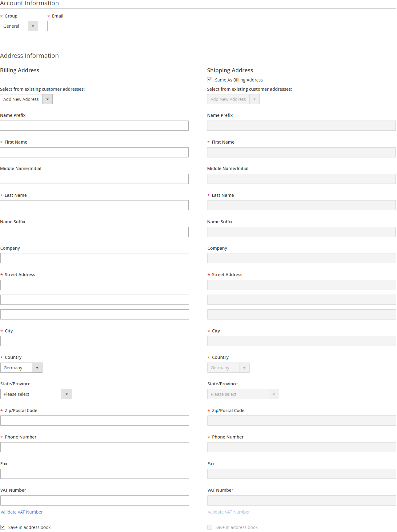
Task: Click the billing City input field
Action: coord(94,341)
